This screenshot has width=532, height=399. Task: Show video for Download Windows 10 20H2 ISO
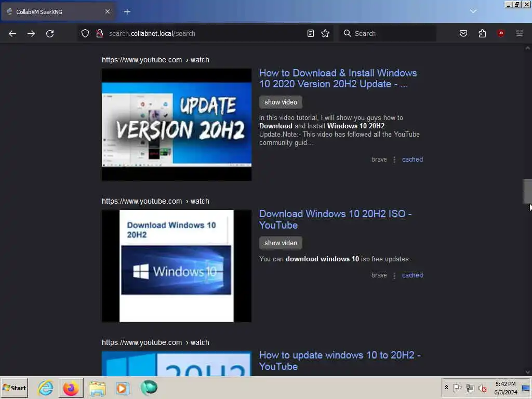[x=281, y=243]
